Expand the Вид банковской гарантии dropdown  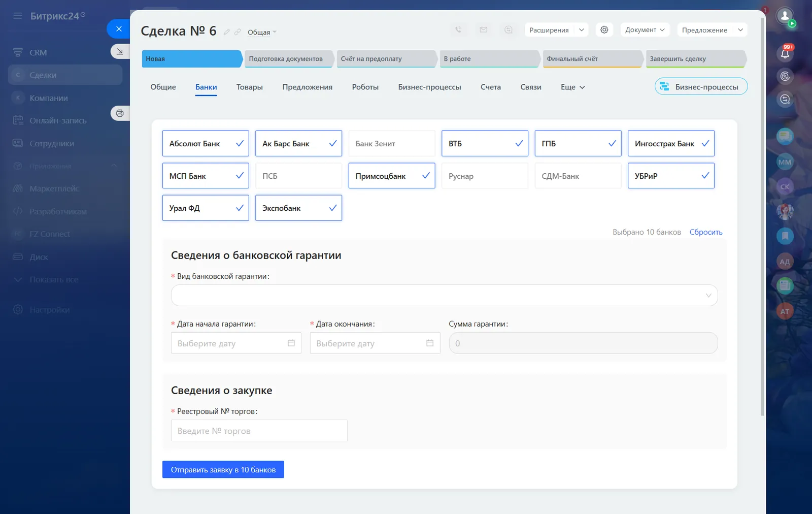(444, 296)
